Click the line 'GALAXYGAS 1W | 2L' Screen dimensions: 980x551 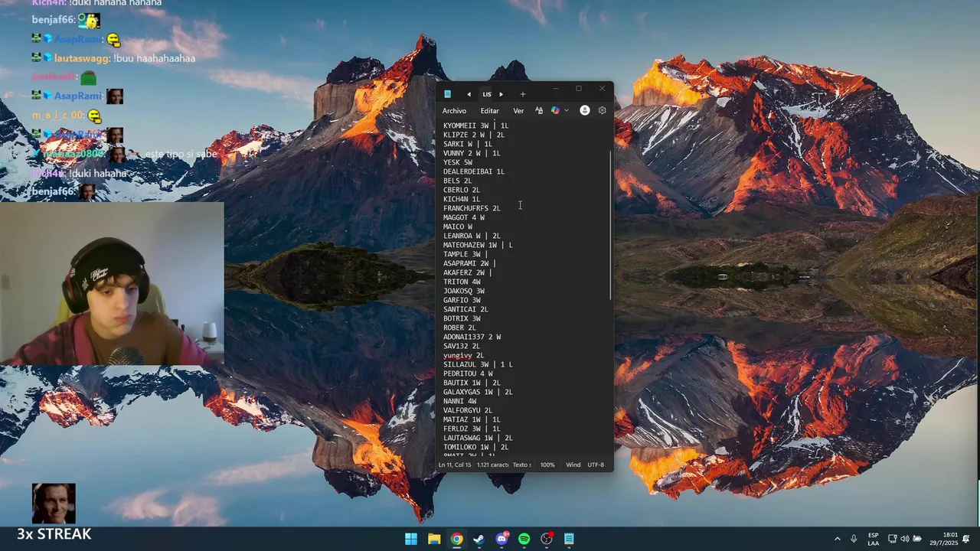478,392
